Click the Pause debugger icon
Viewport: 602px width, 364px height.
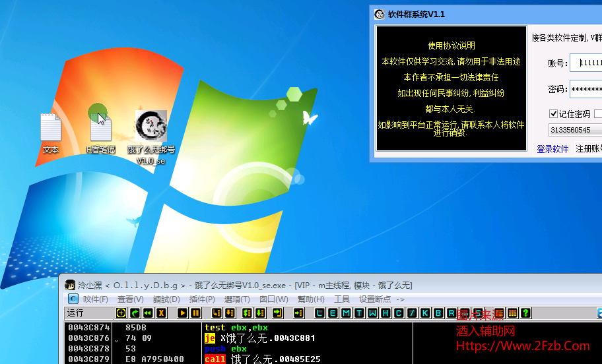click(x=196, y=313)
